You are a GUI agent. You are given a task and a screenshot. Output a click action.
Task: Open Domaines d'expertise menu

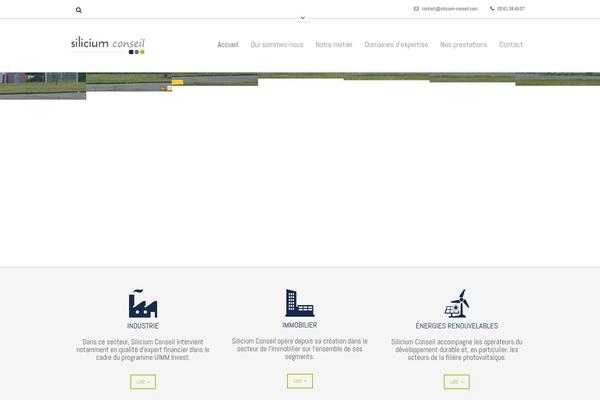pyautogui.click(x=396, y=45)
